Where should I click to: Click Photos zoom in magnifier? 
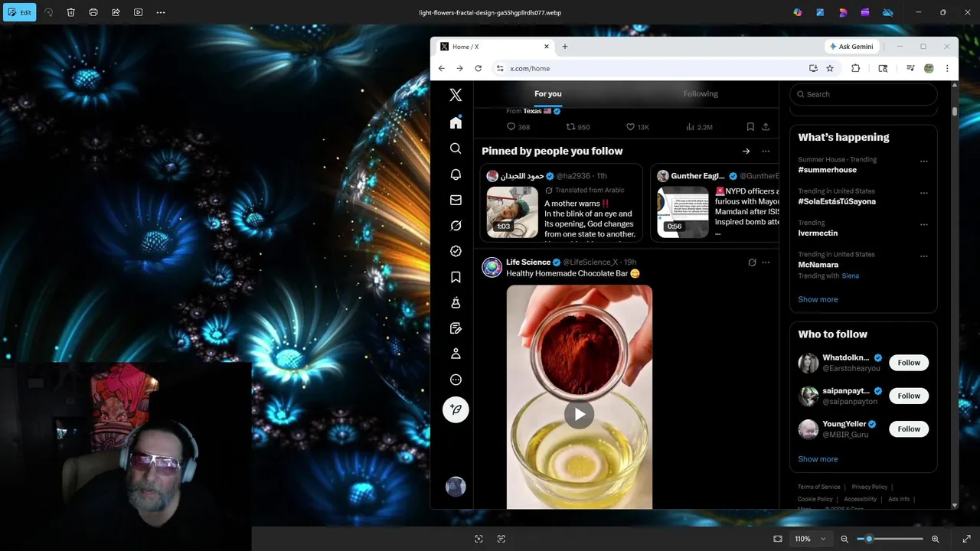point(936,539)
